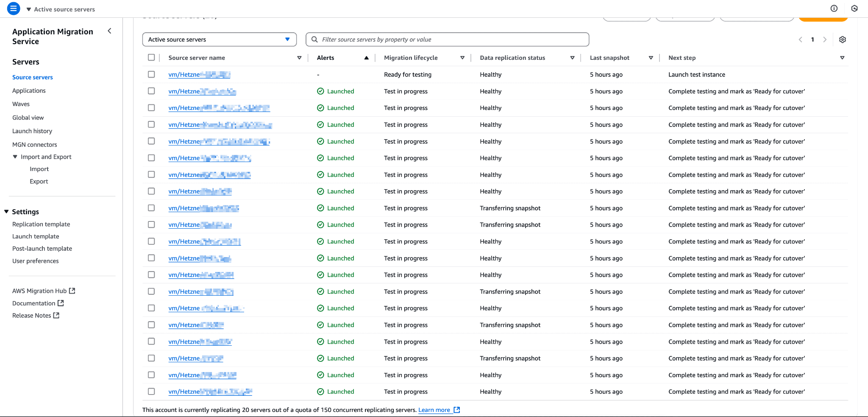Image resolution: width=868 pixels, height=417 pixels.
Task: Sort by Next step column
Action: pos(842,58)
